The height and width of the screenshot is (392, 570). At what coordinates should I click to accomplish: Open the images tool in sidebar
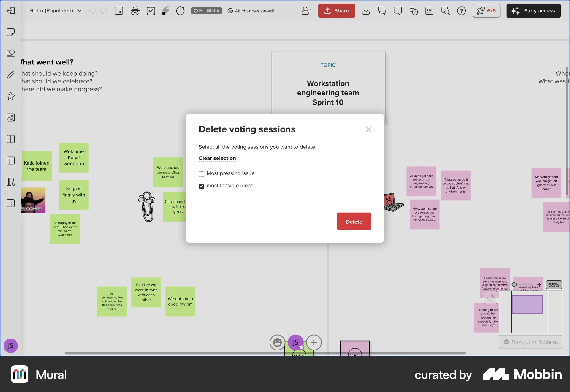(11, 118)
